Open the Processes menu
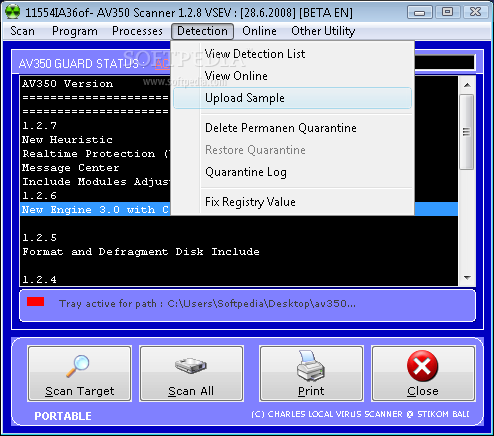Image resolution: width=494 pixels, height=436 pixels. [137, 31]
